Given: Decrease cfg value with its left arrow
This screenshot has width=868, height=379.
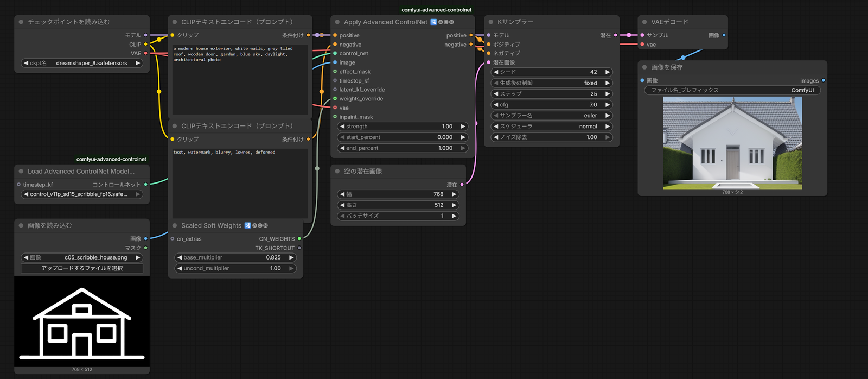Looking at the screenshot, I should tap(496, 105).
